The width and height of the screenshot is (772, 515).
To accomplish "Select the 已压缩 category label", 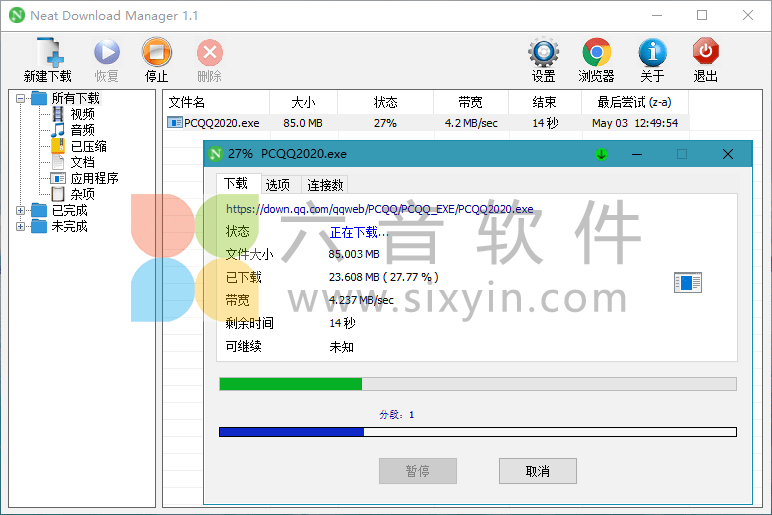I will [x=89, y=146].
